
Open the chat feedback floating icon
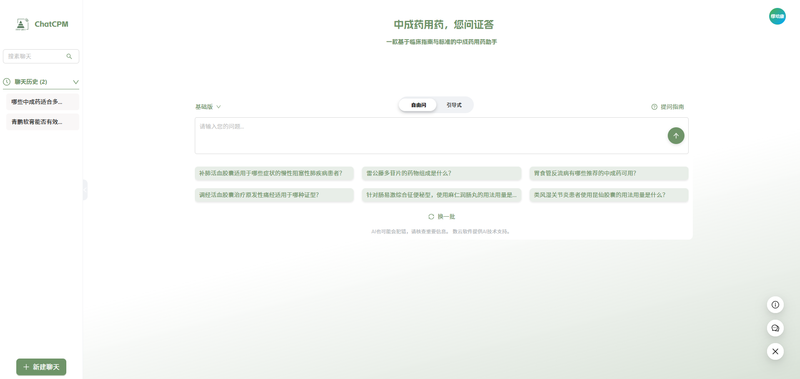pos(775,328)
